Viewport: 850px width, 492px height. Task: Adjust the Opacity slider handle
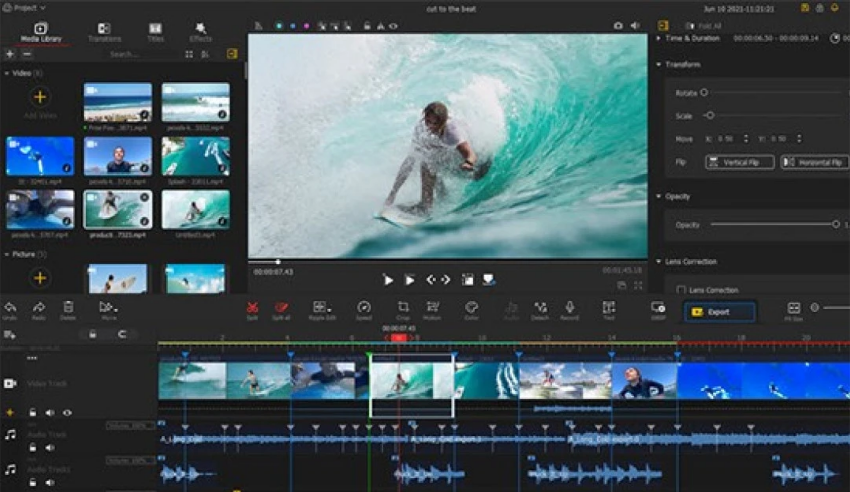[835, 224]
